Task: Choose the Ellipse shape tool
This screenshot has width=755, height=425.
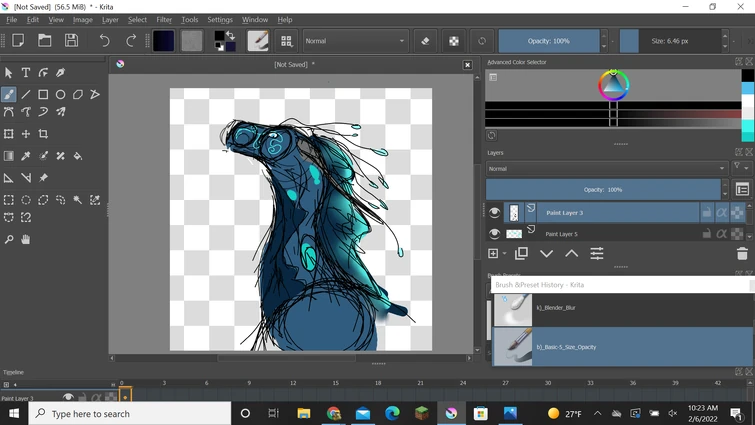Action: click(60, 94)
